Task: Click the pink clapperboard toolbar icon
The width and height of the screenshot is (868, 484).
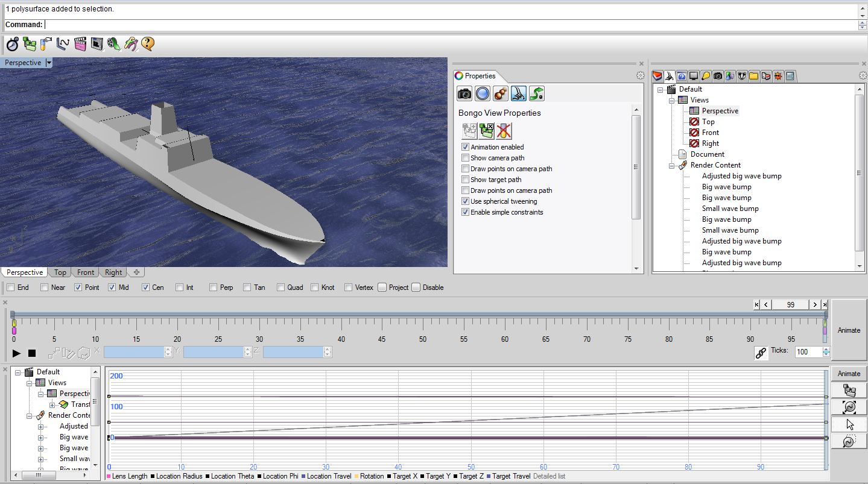Action: (80, 44)
